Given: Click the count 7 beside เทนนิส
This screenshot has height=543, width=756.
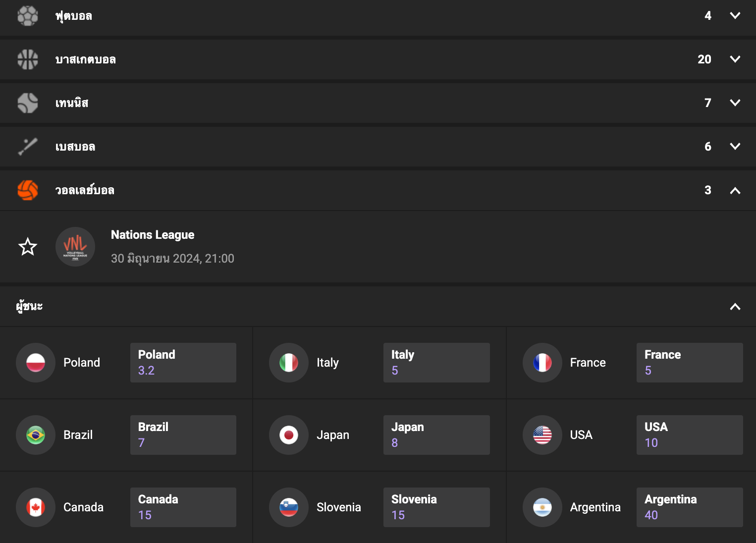Looking at the screenshot, I should point(708,103).
